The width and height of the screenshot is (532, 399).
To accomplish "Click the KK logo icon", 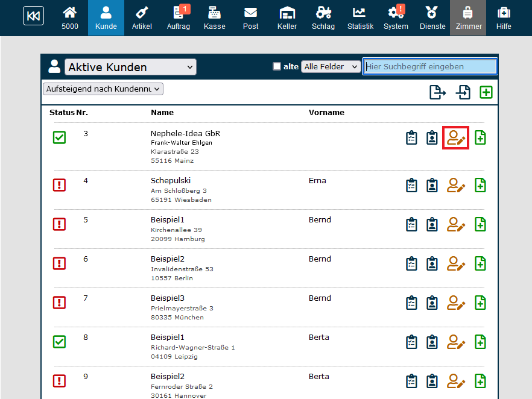I will tap(33, 16).
